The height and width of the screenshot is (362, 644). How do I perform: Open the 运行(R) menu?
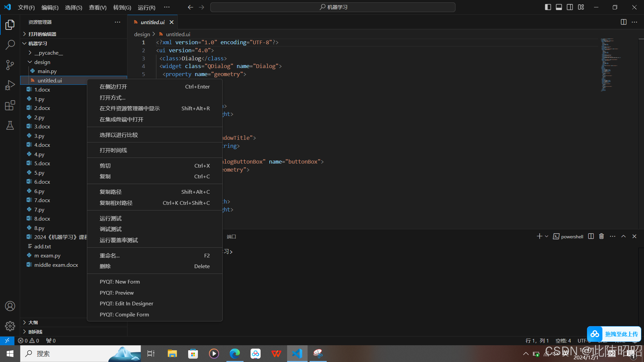tap(146, 7)
